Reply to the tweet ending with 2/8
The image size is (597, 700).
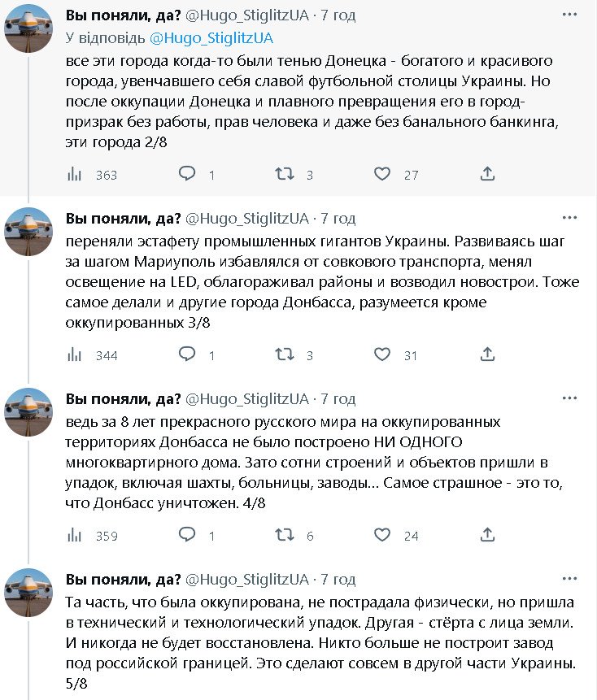tap(186, 174)
